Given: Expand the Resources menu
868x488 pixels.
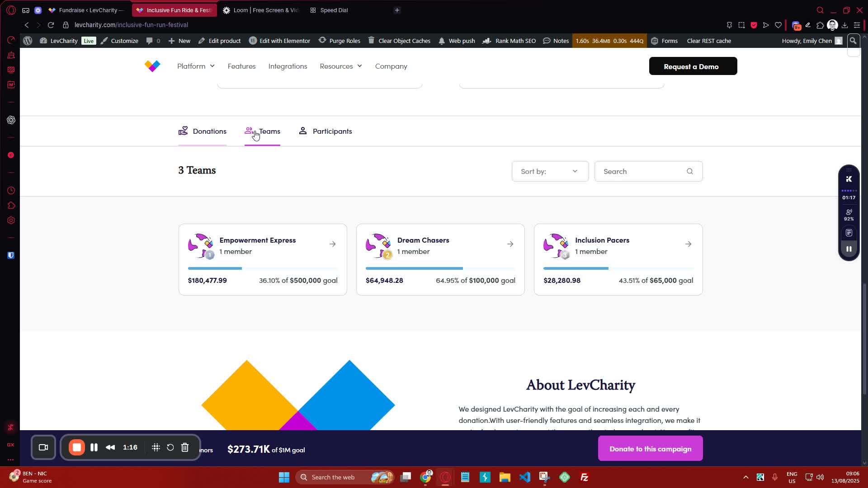Looking at the screenshot, I should (x=341, y=66).
